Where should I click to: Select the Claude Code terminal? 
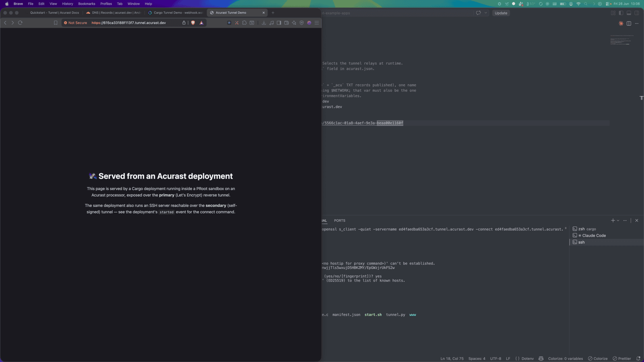tap(607, 236)
